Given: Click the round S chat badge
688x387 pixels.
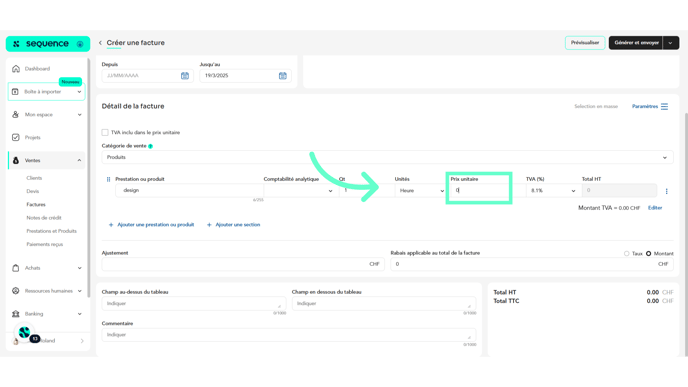Looking at the screenshot, I should [x=24, y=332].
